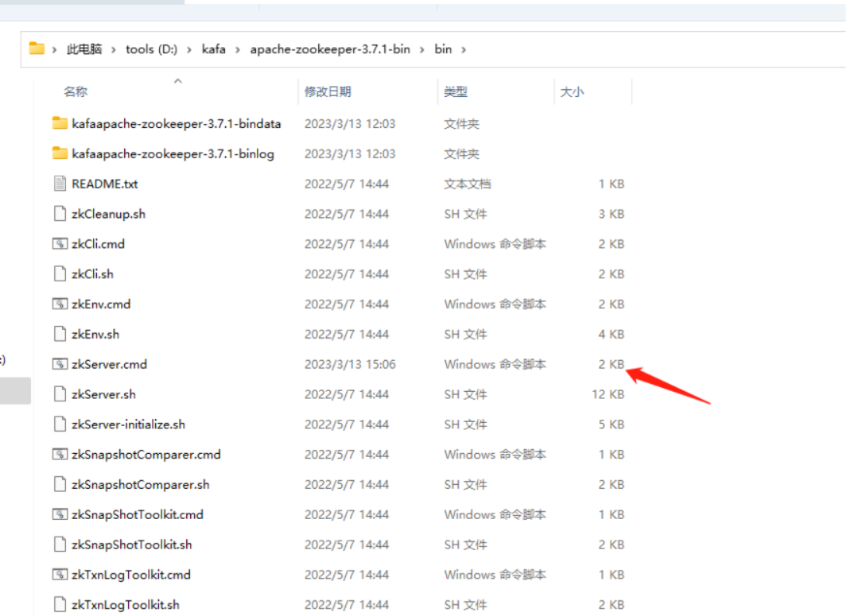Click the zkSnapshotComparer.cmd script icon
Viewport: 859px width, 616px height.
[60, 455]
